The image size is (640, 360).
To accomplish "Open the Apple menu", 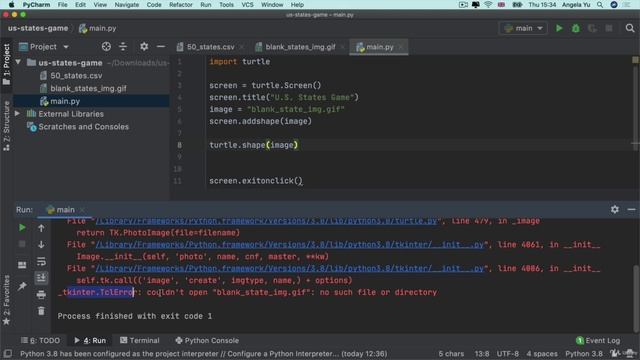I will (x=11, y=5).
